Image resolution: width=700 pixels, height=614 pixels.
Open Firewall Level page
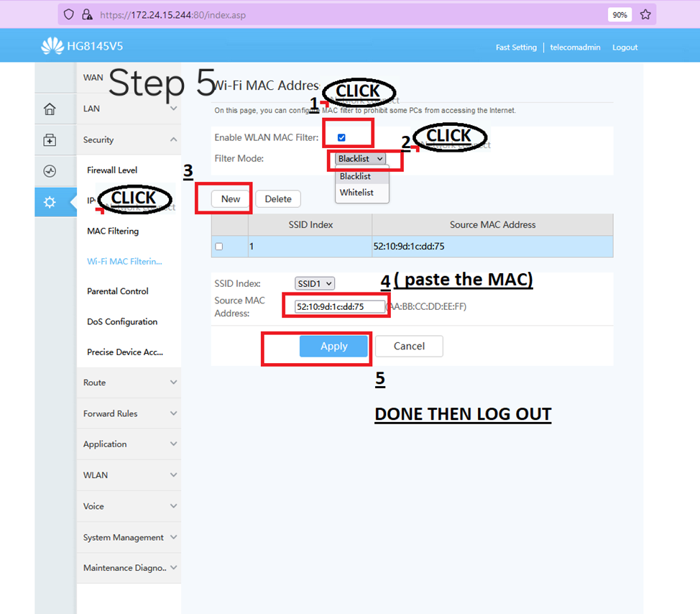112,170
